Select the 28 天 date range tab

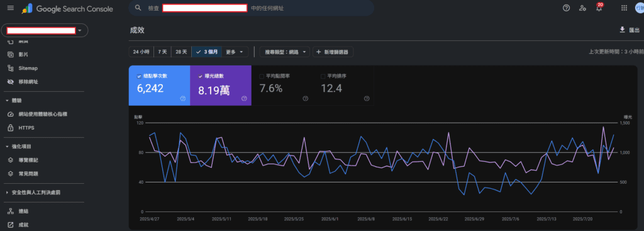point(181,52)
